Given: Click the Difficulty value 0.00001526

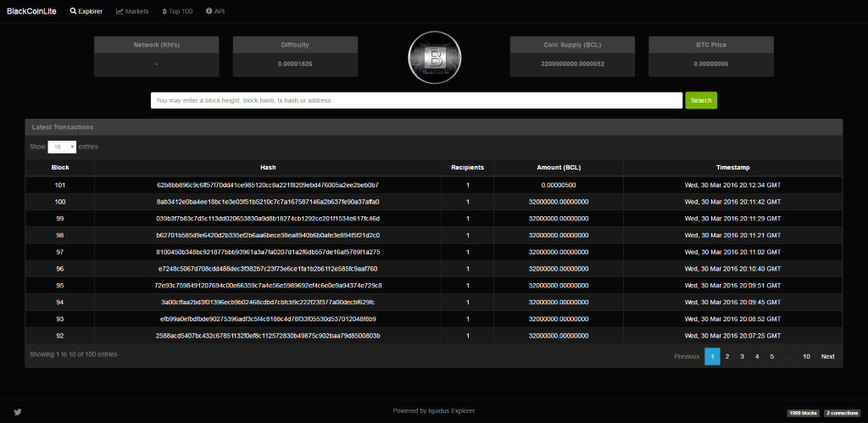Looking at the screenshot, I should pos(295,64).
